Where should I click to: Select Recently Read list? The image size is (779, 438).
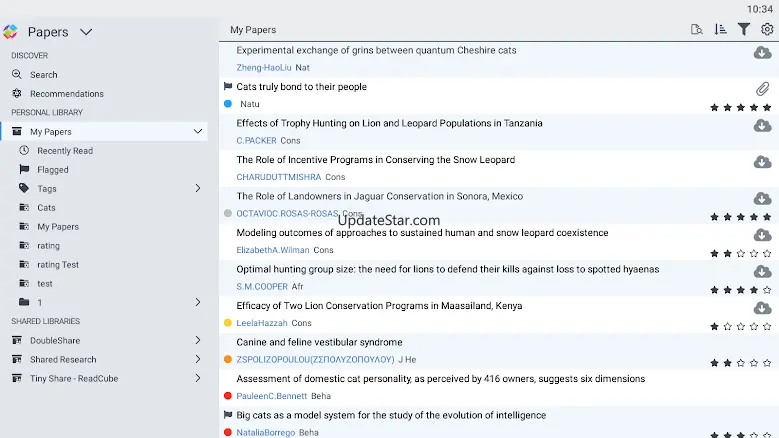[x=65, y=150]
